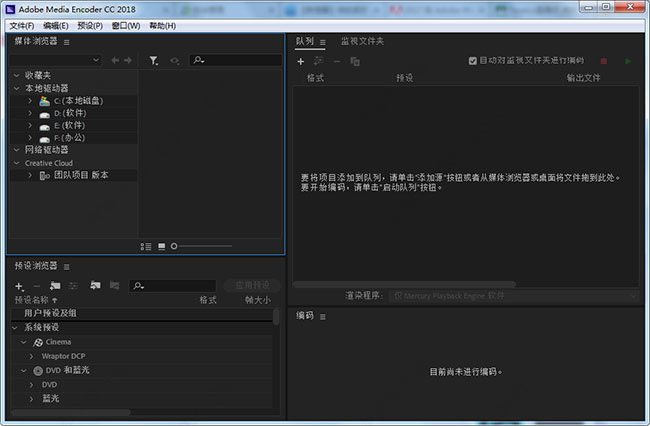This screenshot has height=426, width=650.
Task: Import presets icon
Action: click(x=95, y=286)
